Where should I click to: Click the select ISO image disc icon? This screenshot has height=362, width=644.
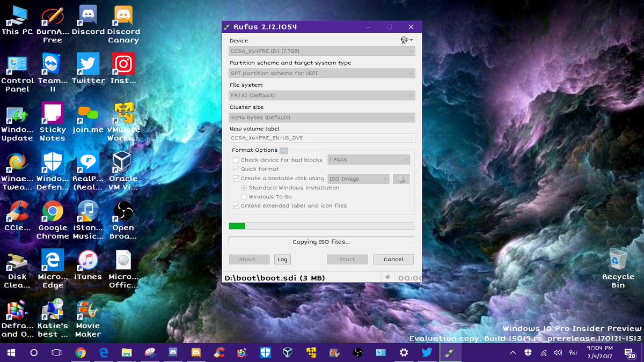[x=401, y=179]
